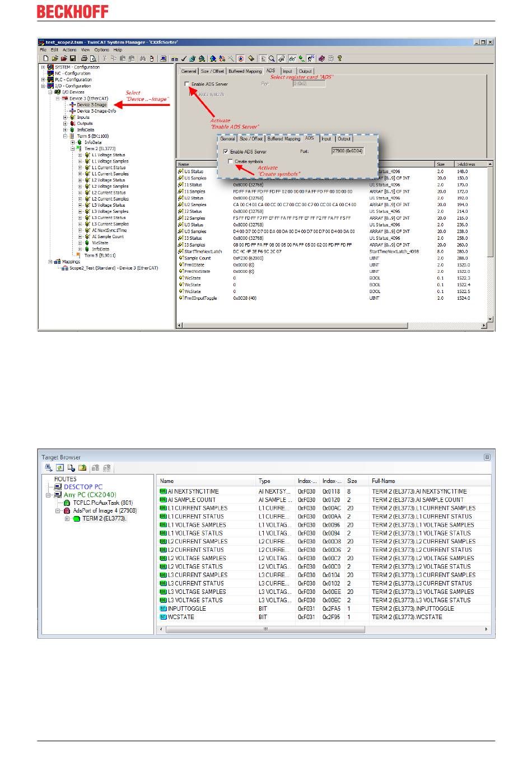Click the Size column header in Target Browser
Screen dimensions: 532x767
click(x=356, y=481)
